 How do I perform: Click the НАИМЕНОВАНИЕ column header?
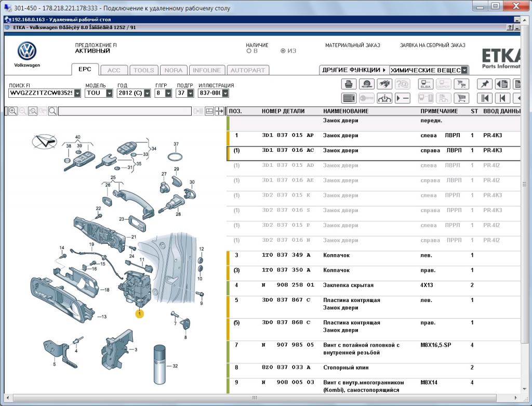[345, 111]
